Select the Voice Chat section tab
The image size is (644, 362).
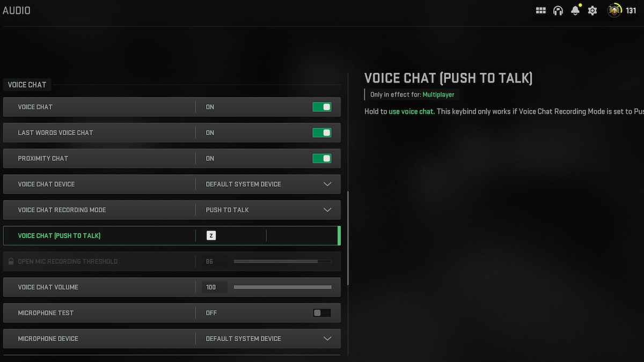(27, 85)
